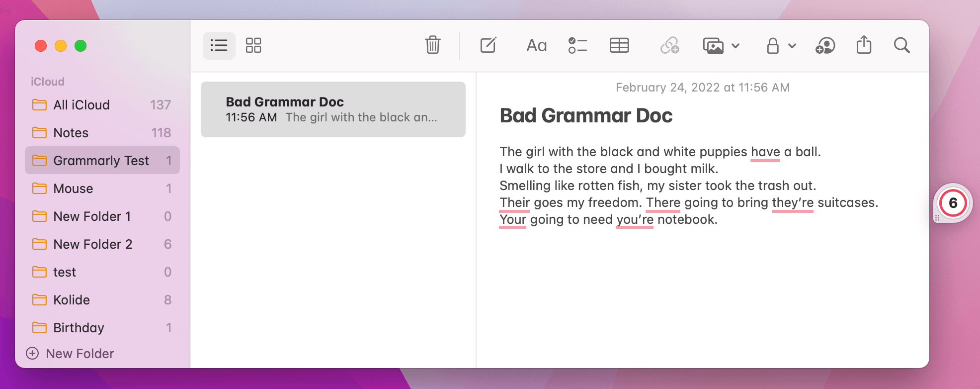Open New Folder 2
Viewport: 980px width, 389px height.
[102, 244]
